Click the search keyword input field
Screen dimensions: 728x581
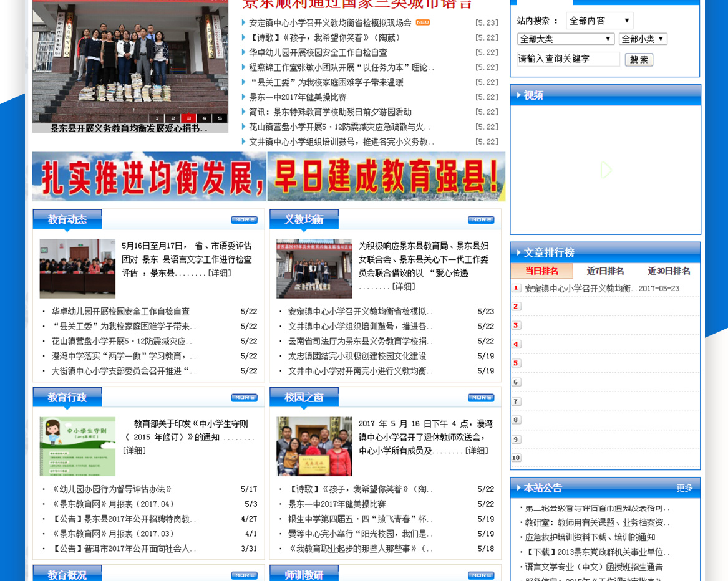click(568, 59)
